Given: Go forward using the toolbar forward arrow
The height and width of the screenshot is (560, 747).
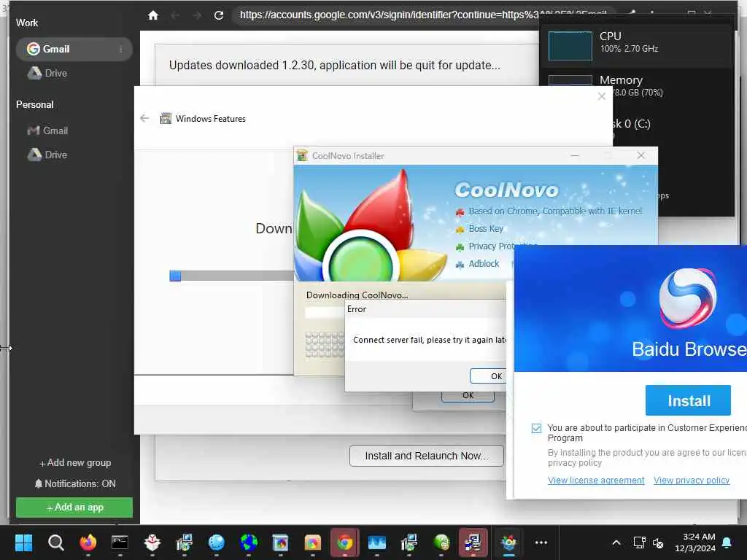Looking at the screenshot, I should coord(197,15).
